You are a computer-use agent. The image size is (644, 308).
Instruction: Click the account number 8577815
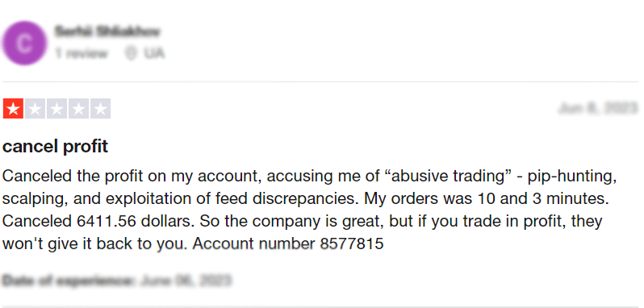(x=352, y=243)
